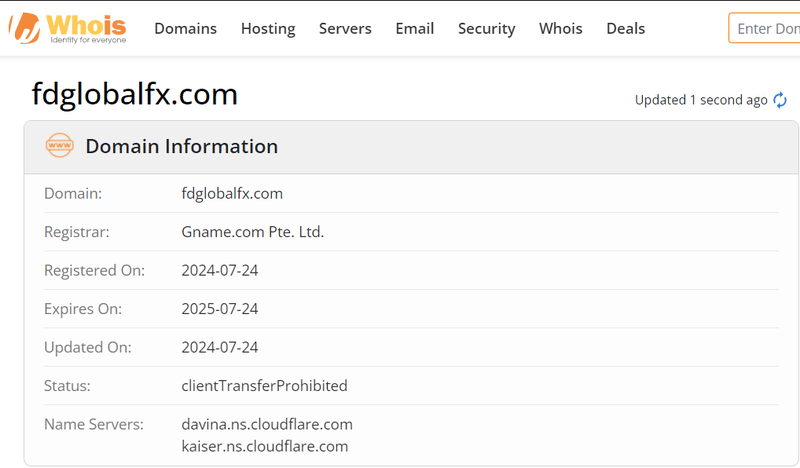Click the orange www domain icon
The height and width of the screenshot is (468, 800).
pyautogui.click(x=60, y=146)
